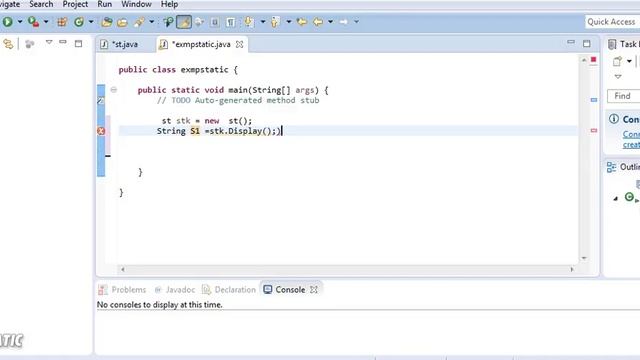
Task: Open the Project menu
Action: [75, 4]
